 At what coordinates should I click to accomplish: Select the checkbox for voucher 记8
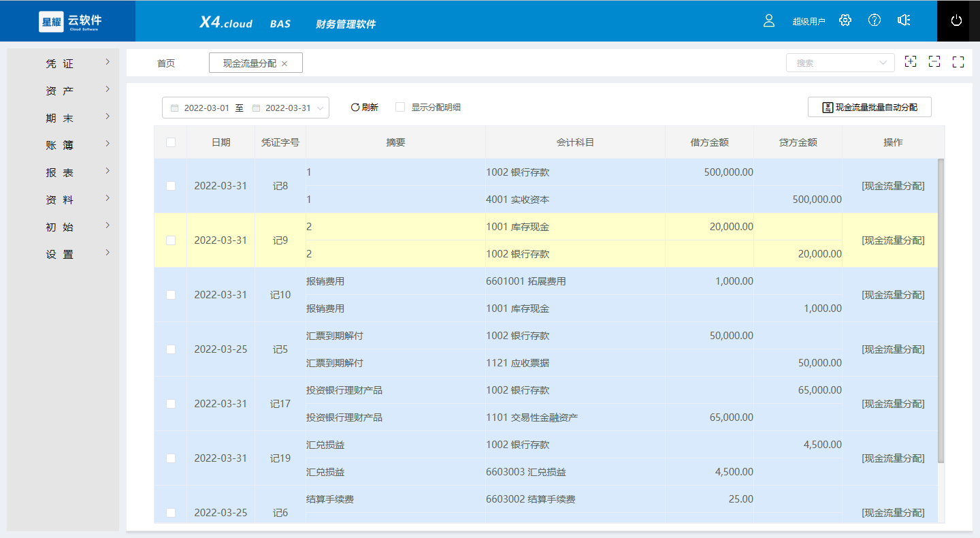(x=171, y=186)
